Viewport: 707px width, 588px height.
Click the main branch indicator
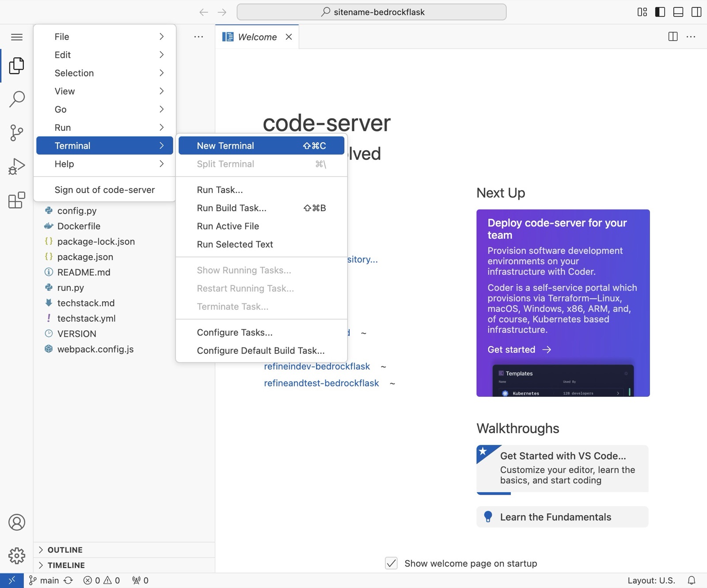pos(44,580)
